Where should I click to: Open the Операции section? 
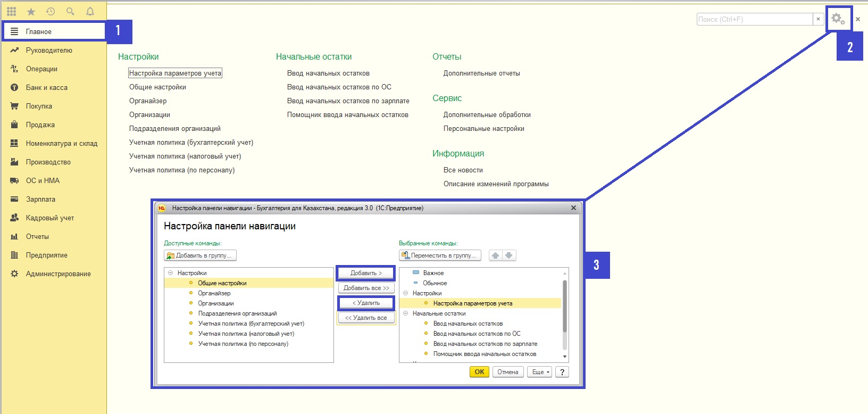coord(54,69)
